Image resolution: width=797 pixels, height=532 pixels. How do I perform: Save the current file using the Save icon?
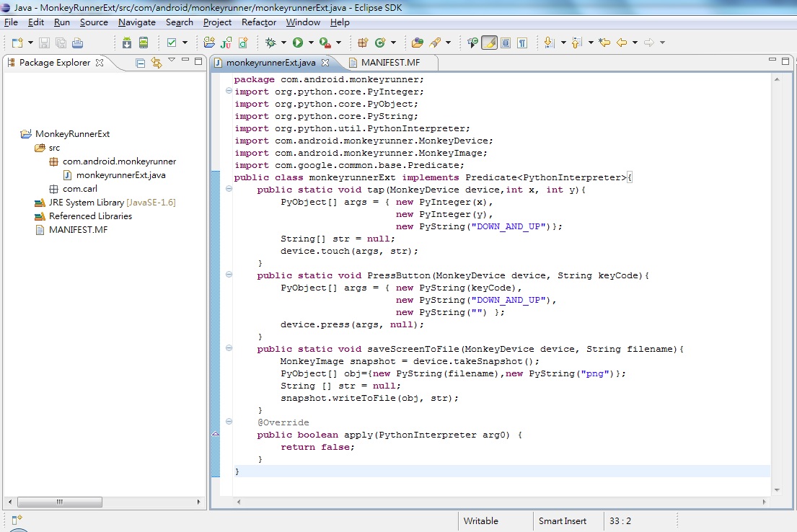[x=44, y=42]
